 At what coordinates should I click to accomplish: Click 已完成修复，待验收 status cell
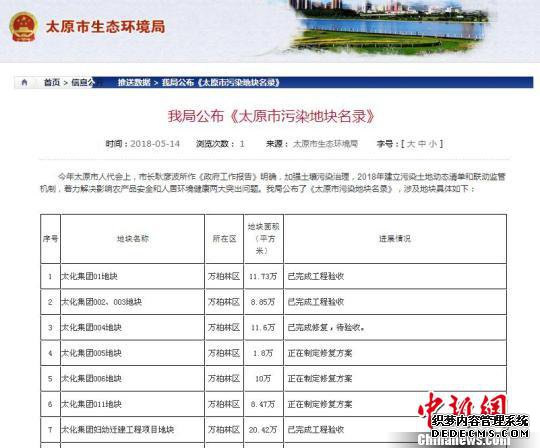coord(395,327)
